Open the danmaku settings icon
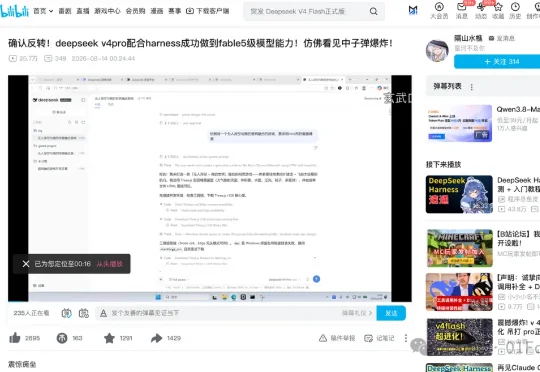540x372 pixels. point(84,313)
